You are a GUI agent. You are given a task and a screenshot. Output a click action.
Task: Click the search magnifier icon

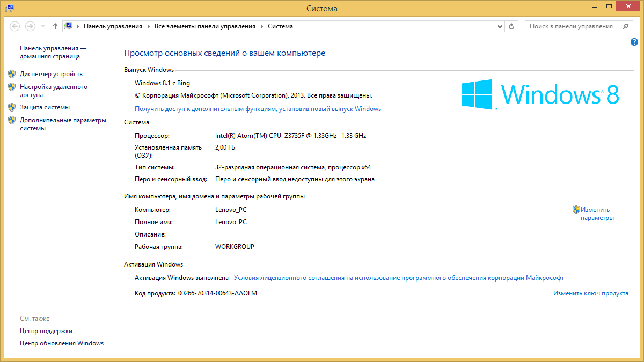tap(626, 26)
